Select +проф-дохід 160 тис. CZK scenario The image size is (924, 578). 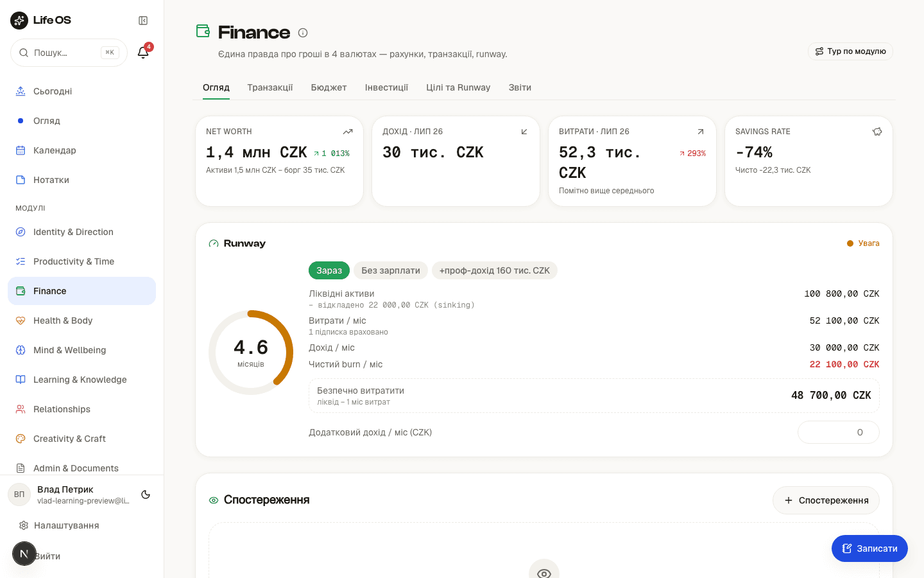[495, 270]
